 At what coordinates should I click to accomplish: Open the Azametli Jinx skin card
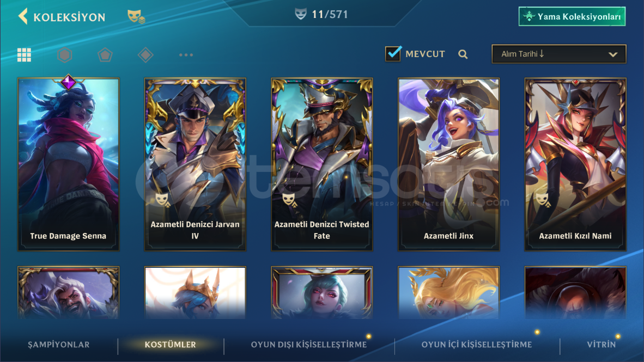click(448, 164)
